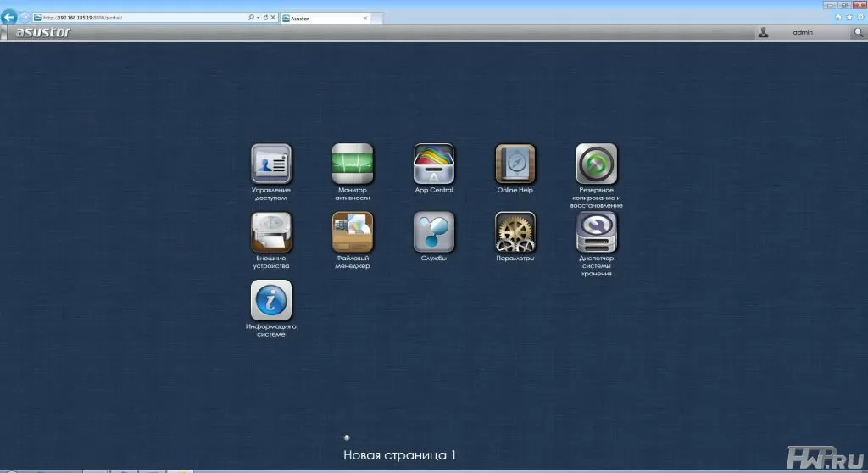Launch Монитор активности icon
Viewport: 868px width, 473px height.
tap(352, 164)
